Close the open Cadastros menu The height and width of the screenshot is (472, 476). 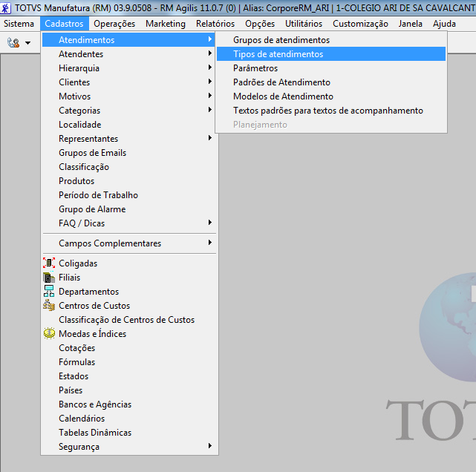tap(64, 24)
